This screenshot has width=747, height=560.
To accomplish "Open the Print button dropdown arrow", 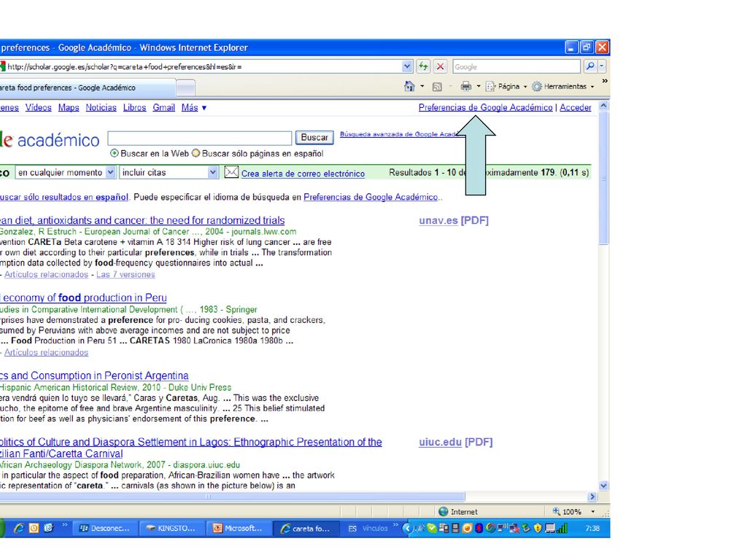I will pos(479,87).
